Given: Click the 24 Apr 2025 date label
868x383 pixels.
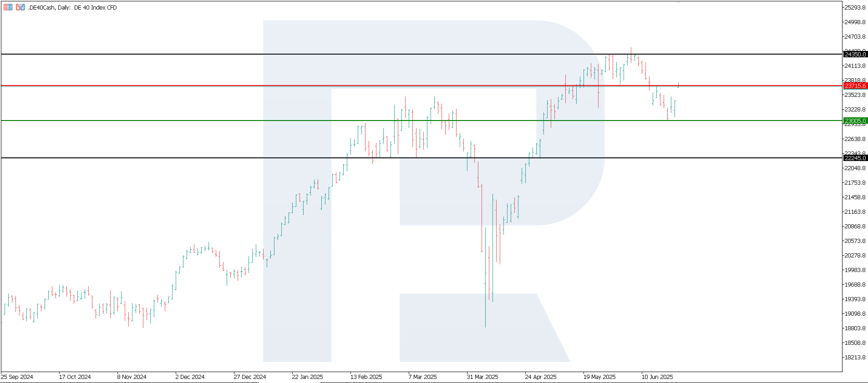Looking at the screenshot, I should (541, 377).
